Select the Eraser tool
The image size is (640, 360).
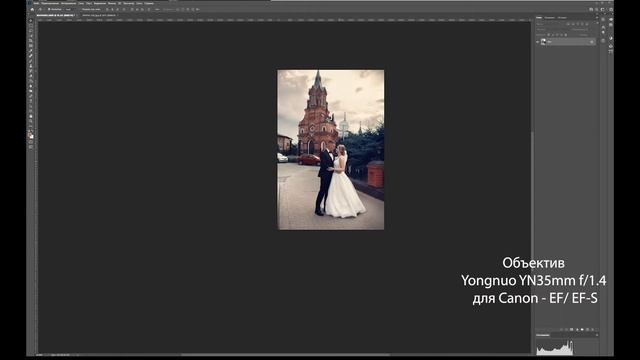pyautogui.click(x=31, y=76)
